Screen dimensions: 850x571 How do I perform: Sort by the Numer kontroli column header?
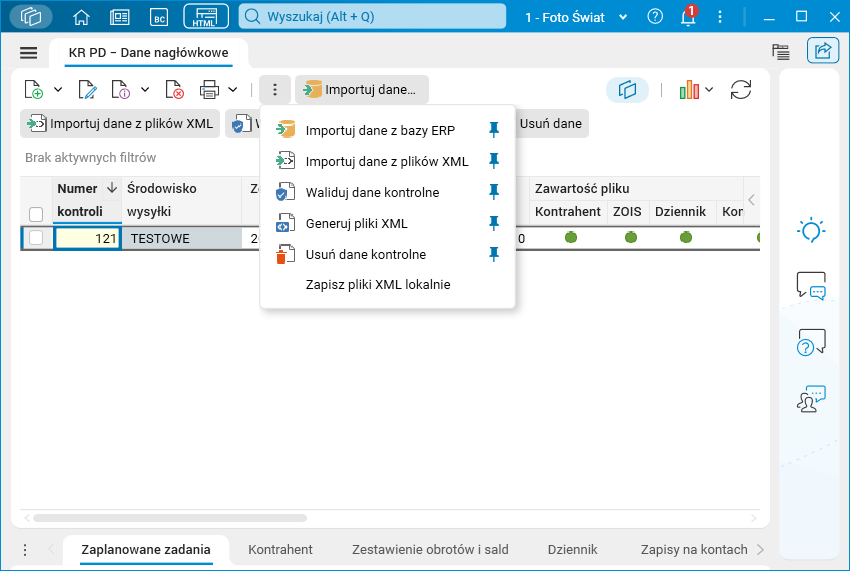(80, 200)
